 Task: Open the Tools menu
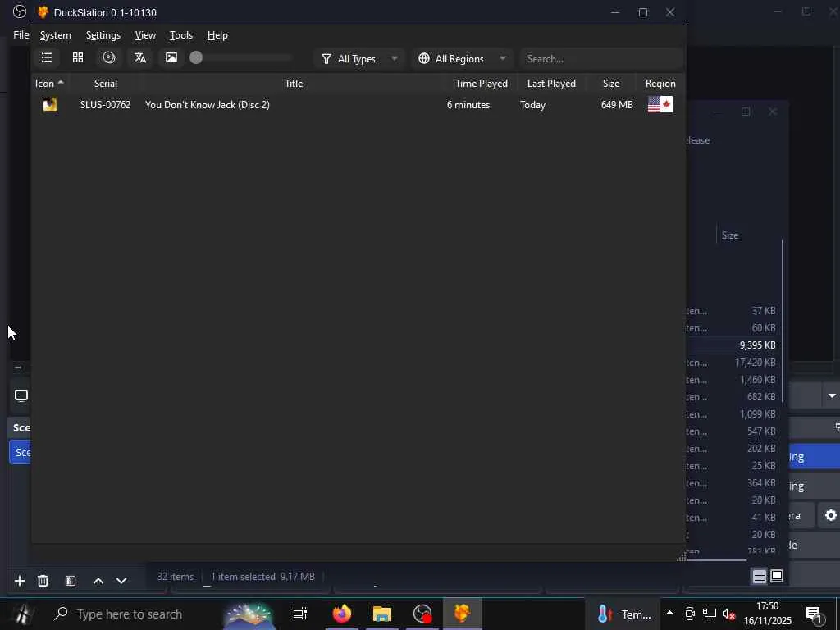pos(181,35)
